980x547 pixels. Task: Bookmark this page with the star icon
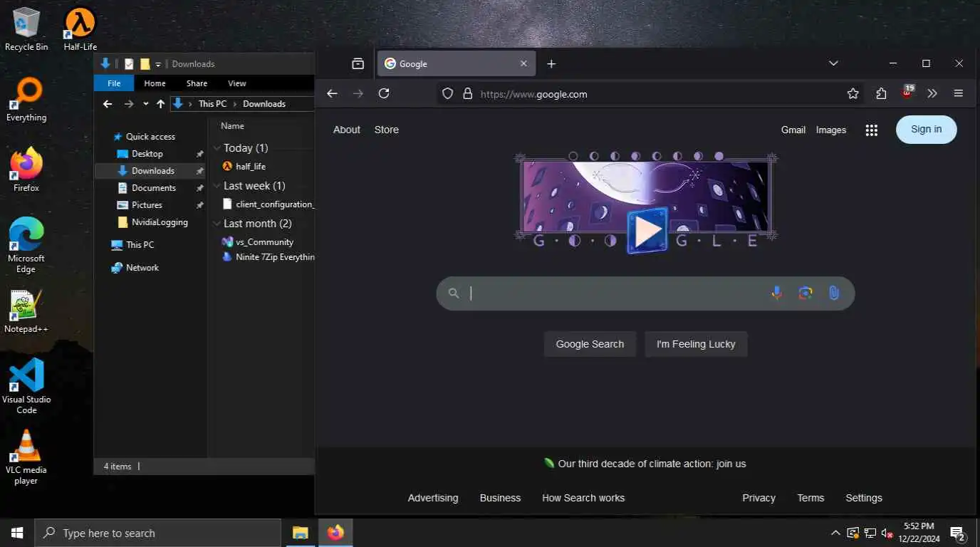[853, 94]
